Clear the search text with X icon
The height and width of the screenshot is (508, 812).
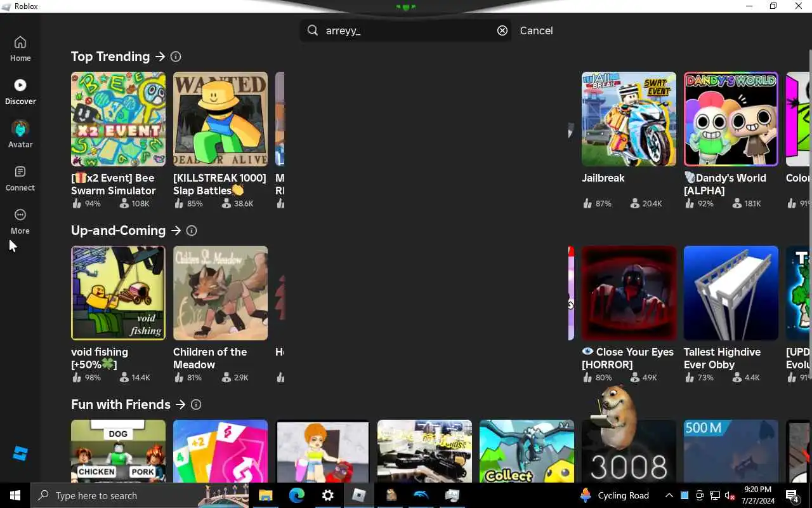click(x=502, y=30)
